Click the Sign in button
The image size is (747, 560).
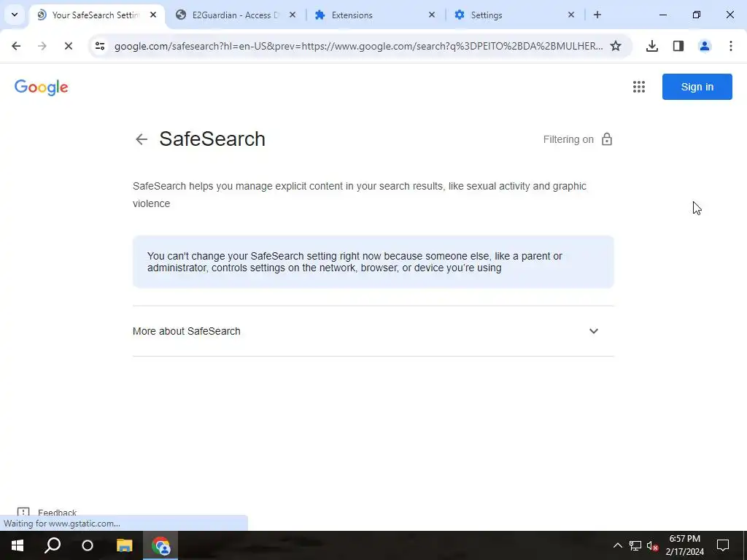pos(697,87)
